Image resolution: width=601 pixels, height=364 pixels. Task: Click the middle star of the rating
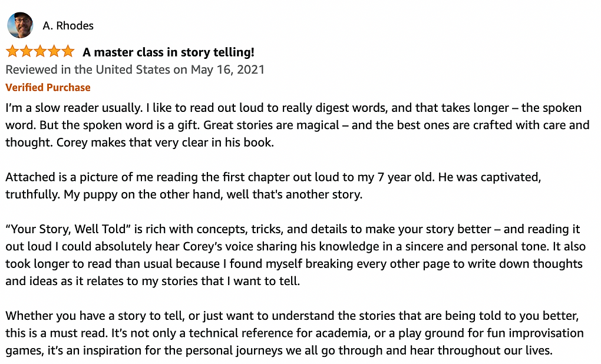(40, 51)
